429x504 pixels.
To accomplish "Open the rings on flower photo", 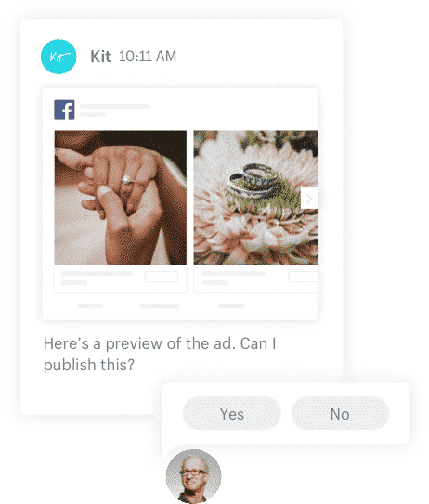I will 255,198.
